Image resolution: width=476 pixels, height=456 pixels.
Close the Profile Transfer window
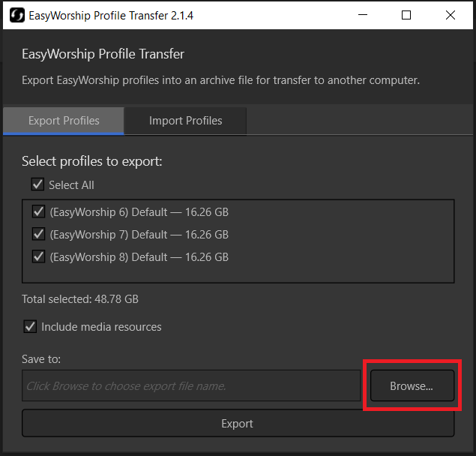pyautogui.click(x=451, y=15)
